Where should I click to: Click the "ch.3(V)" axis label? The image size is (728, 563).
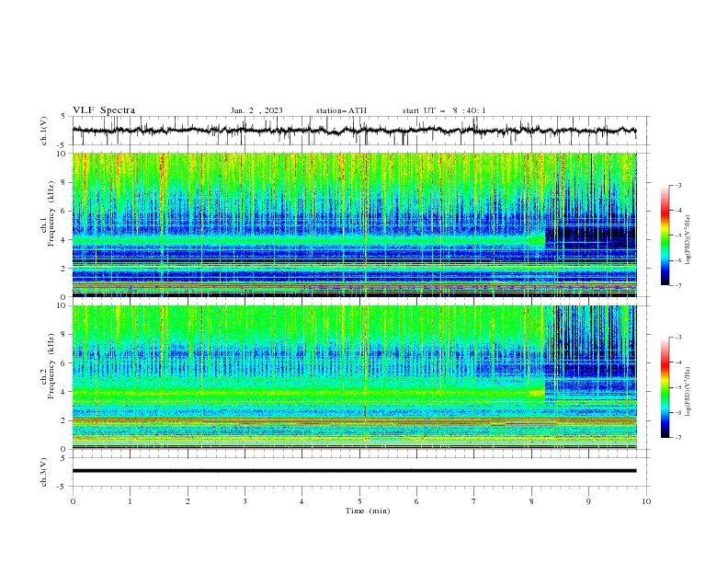(44, 472)
